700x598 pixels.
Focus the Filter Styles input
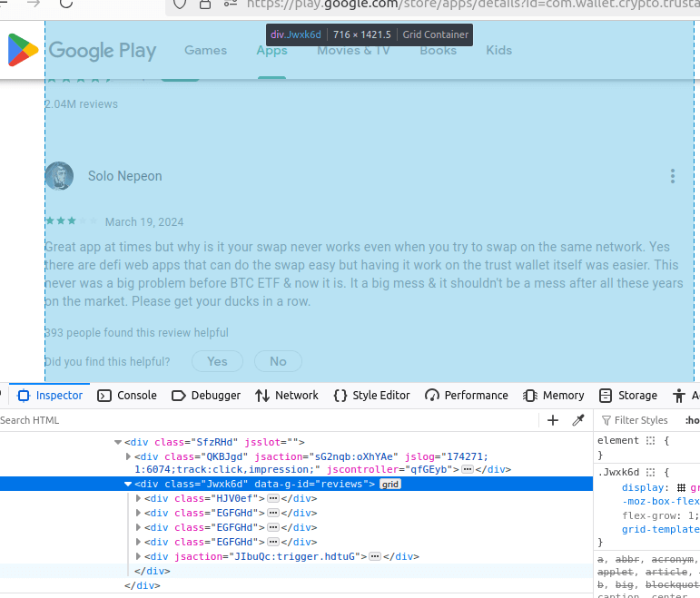click(x=641, y=420)
